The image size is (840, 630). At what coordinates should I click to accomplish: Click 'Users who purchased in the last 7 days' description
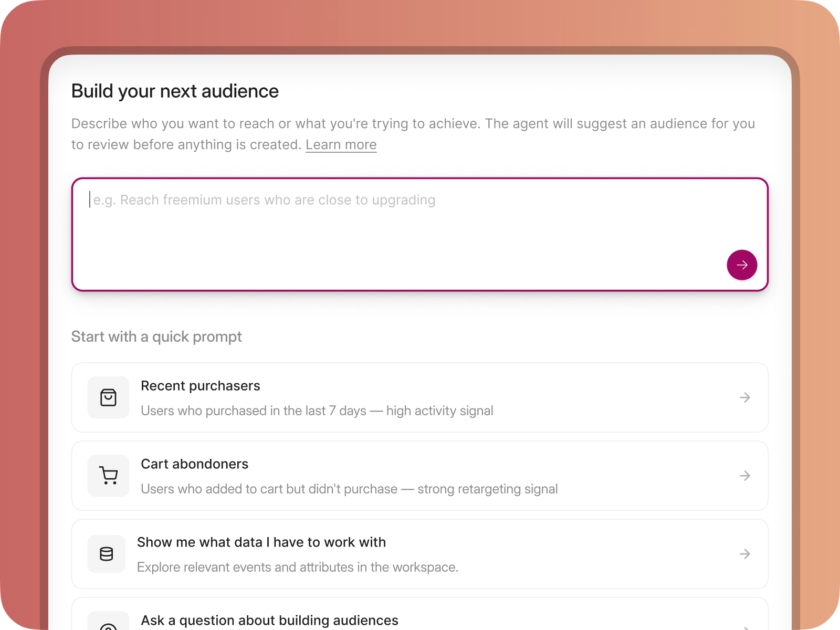tap(317, 411)
